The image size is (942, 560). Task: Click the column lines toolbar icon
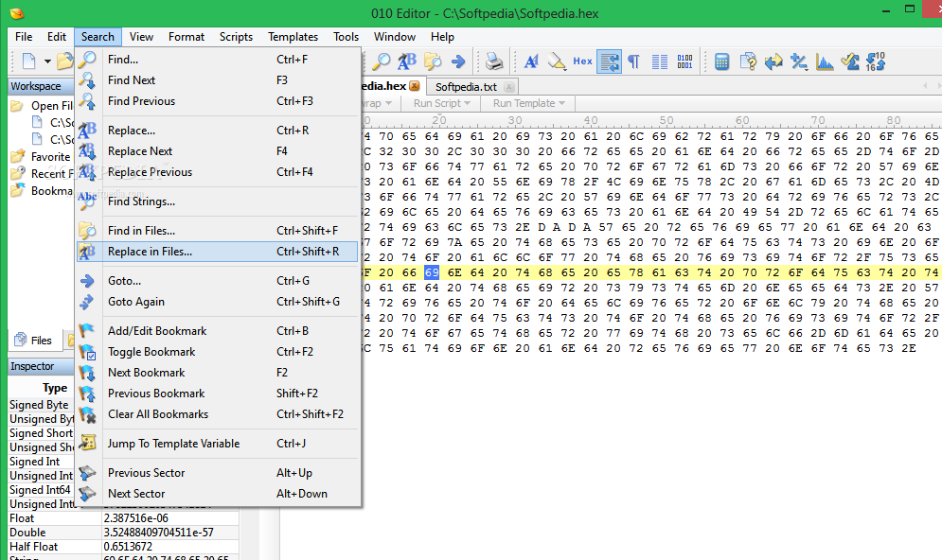(x=660, y=61)
